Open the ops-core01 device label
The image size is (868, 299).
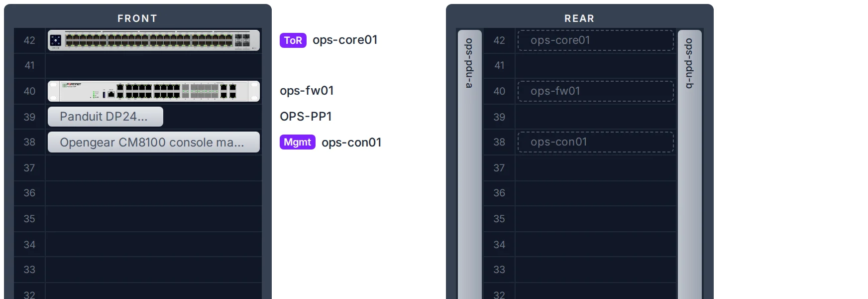[345, 40]
